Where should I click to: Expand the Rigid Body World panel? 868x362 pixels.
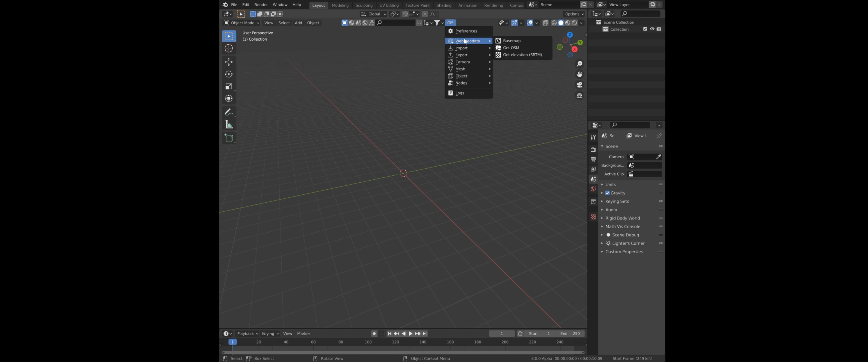(x=622, y=218)
